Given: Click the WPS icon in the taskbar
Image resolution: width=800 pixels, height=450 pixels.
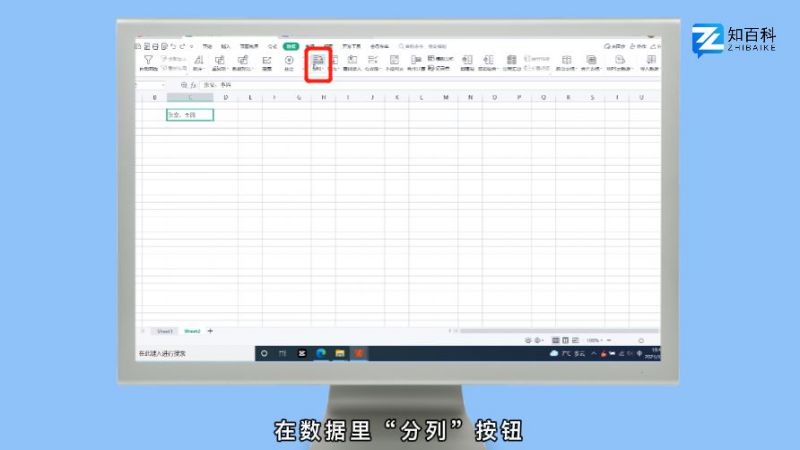Looking at the screenshot, I should (x=359, y=353).
